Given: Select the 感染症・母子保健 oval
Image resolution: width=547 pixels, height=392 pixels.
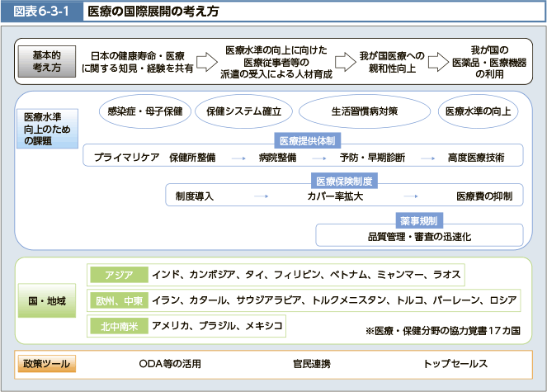Looking at the screenshot, I should pos(144,111).
